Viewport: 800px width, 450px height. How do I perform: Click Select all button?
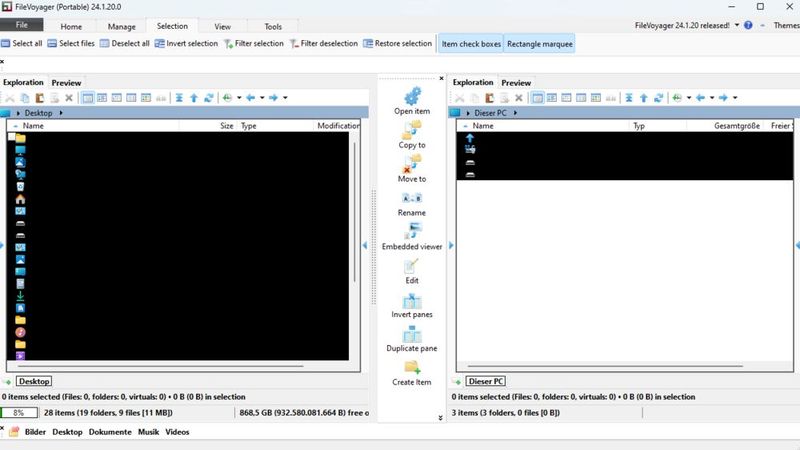point(22,43)
